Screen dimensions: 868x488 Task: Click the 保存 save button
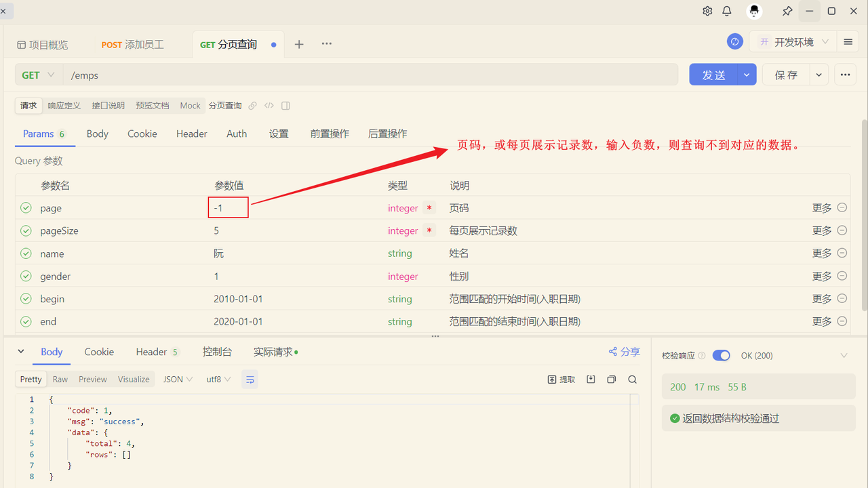[786, 75]
